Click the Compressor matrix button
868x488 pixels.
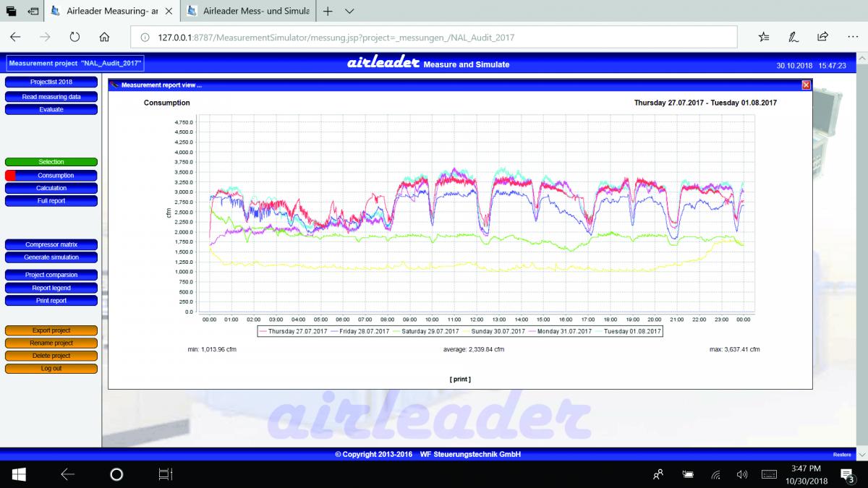[51, 245]
